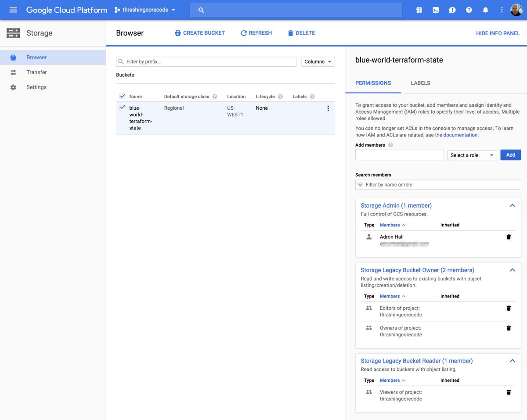
Task: Click the Regional storage class cell
Action: pyautogui.click(x=174, y=108)
